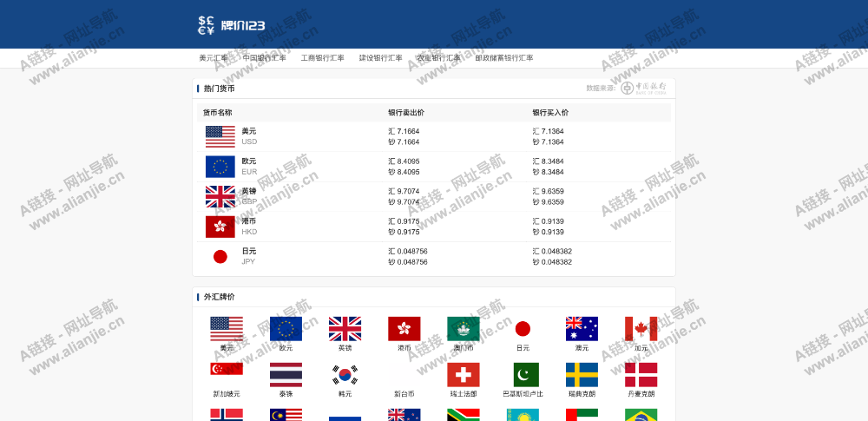Open 工商银行汇率 in the navigation
This screenshot has height=421, width=868.
(x=322, y=58)
